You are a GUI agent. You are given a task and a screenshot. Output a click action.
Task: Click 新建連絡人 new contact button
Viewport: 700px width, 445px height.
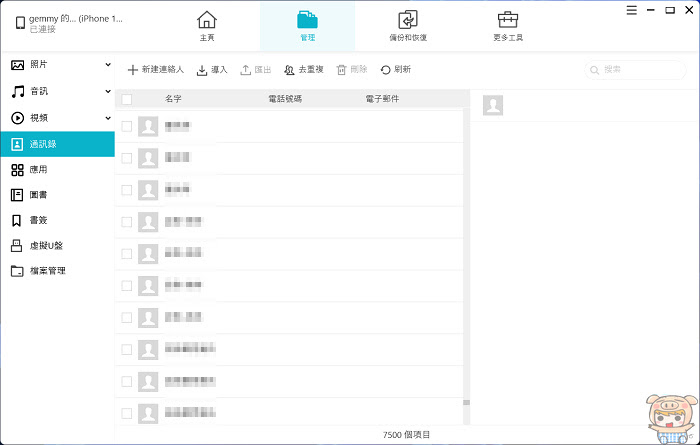tap(155, 70)
